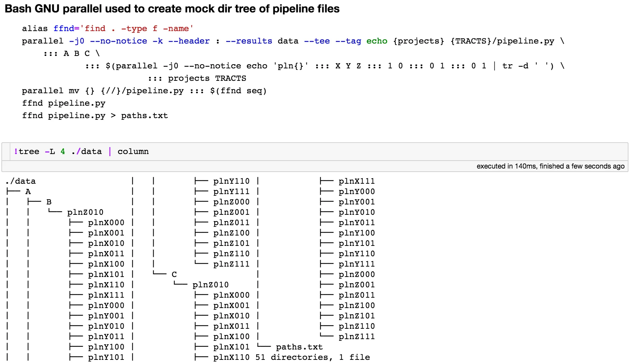This screenshot has height=364, width=634.
Task: Click the 'tr -d' command in the code
Action: (x=515, y=66)
